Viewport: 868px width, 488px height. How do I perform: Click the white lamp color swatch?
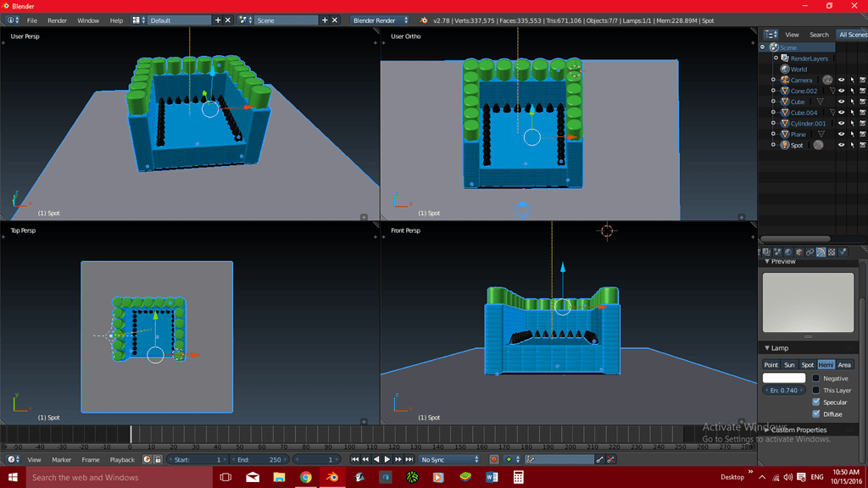784,379
